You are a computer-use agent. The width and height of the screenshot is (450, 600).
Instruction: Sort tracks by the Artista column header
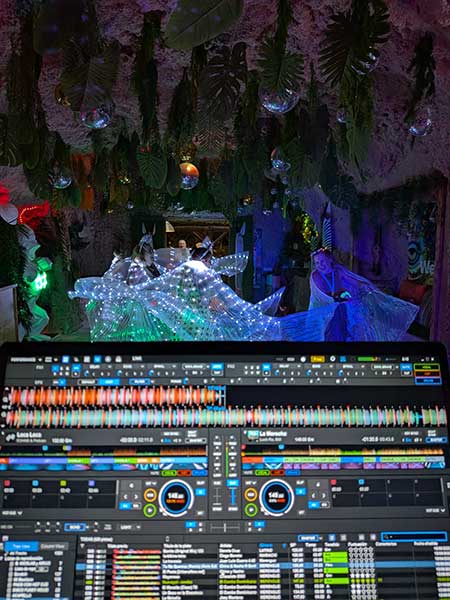tap(225, 545)
